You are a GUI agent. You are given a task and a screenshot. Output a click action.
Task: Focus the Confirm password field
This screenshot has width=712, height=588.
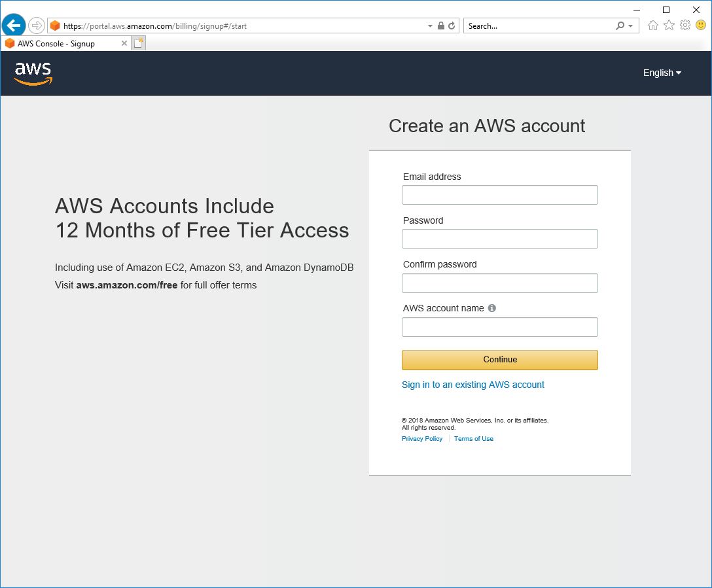(499, 283)
